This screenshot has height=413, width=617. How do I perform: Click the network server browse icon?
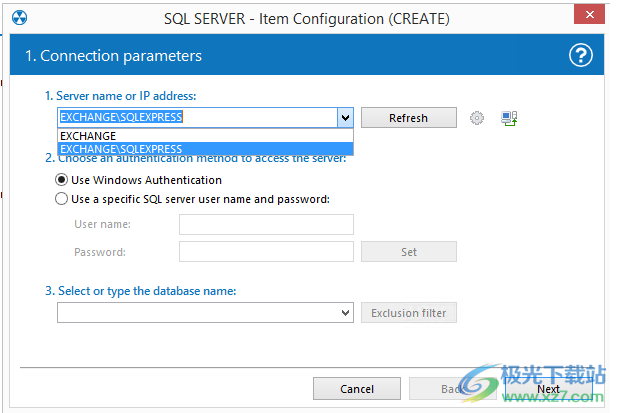[509, 118]
